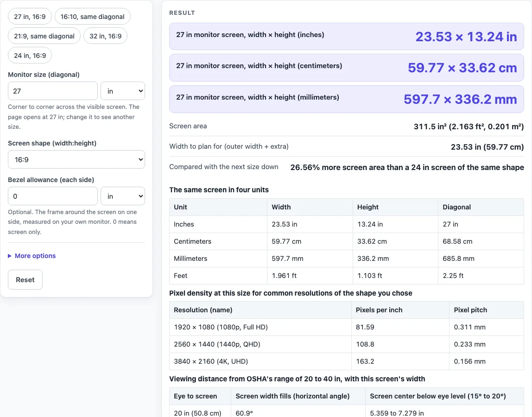This screenshot has height=417, width=532.
Task: Click the "0.311 mm" pixel pitch value
Action: coord(469,327)
